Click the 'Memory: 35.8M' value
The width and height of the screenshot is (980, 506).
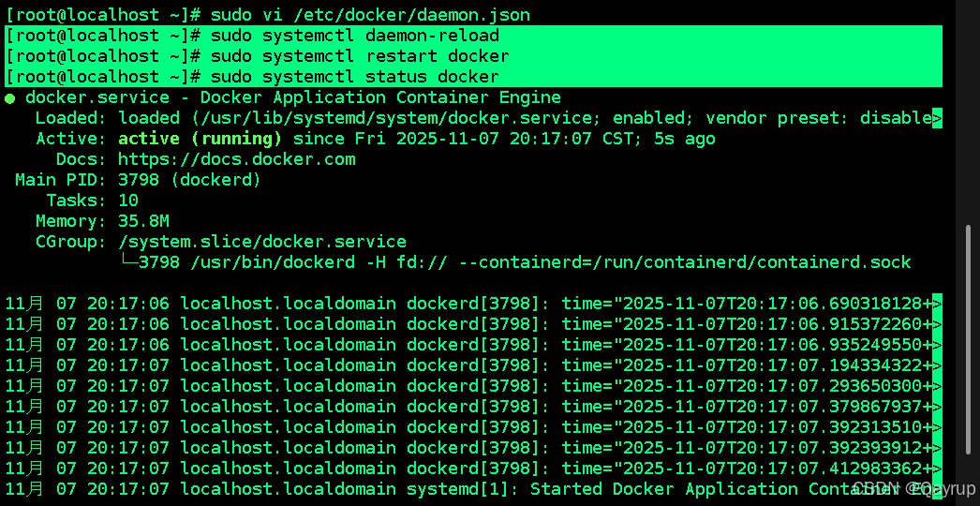tap(143, 221)
